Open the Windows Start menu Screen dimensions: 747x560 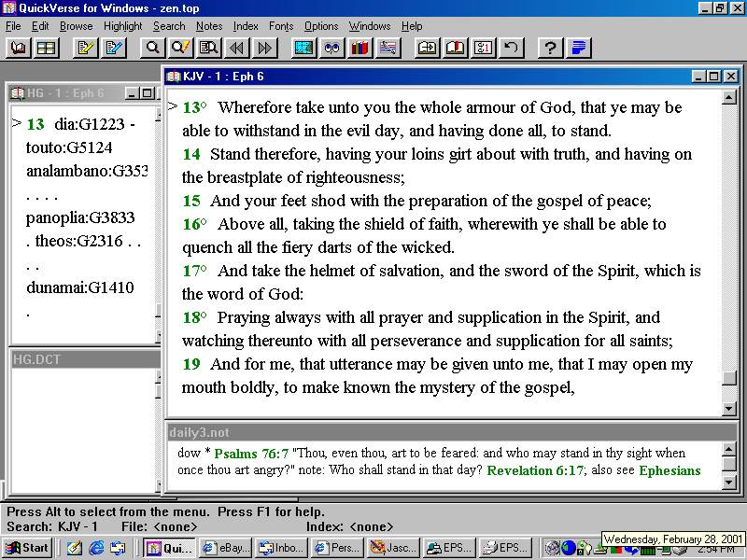pyautogui.click(x=27, y=548)
